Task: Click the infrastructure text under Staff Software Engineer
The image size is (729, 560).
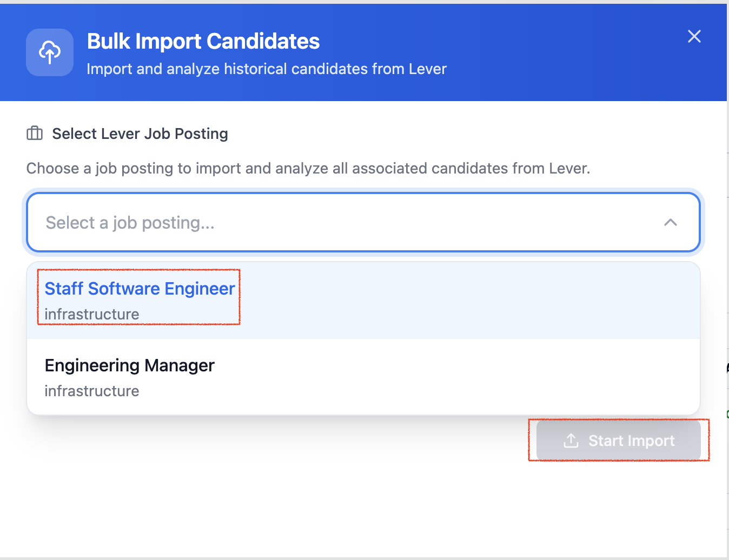Action: (x=91, y=314)
